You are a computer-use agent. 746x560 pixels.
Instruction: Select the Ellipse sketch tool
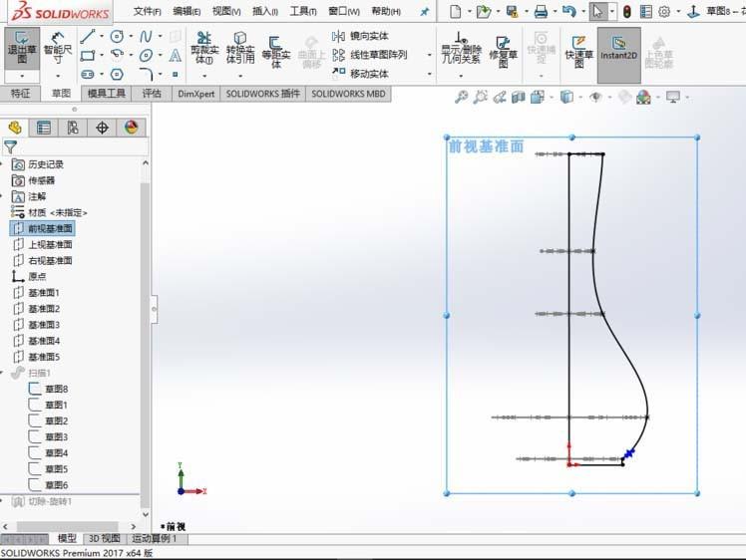pos(146,56)
